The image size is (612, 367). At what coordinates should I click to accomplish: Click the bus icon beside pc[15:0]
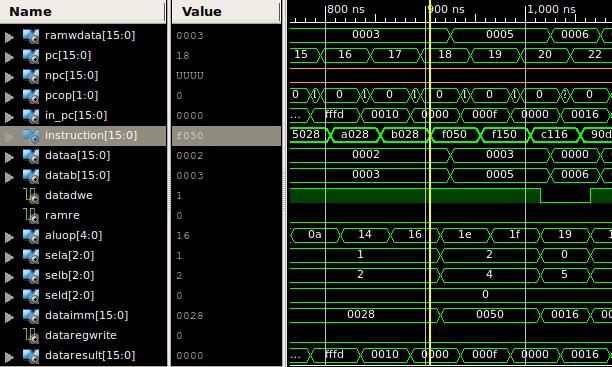pyautogui.click(x=31, y=56)
